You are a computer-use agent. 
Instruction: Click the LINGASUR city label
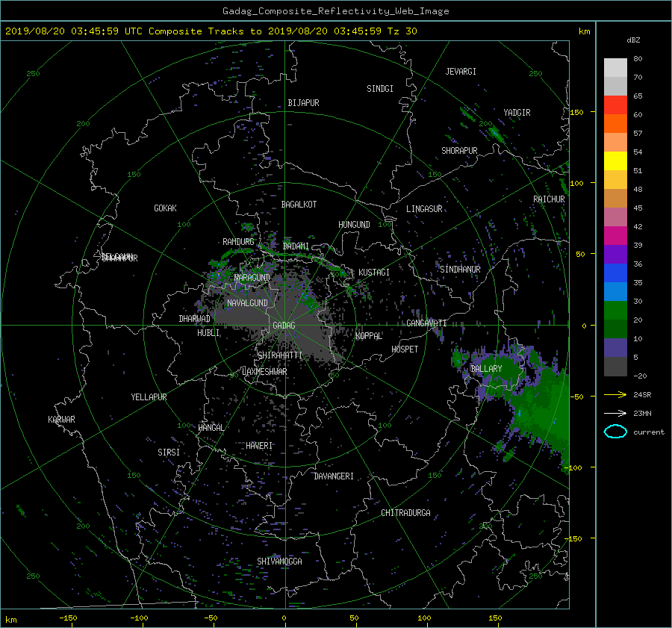pyautogui.click(x=424, y=209)
